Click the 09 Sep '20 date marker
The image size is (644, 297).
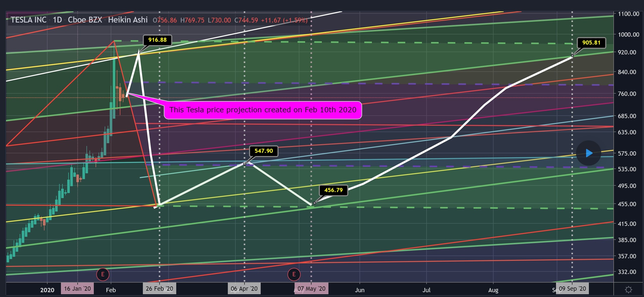572,289
